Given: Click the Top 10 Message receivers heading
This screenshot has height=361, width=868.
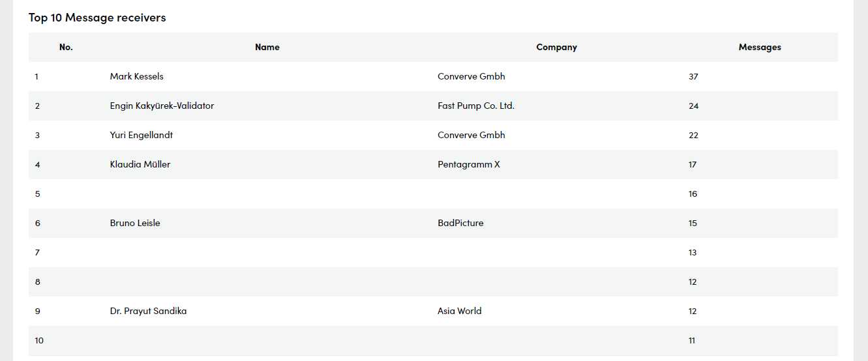Looking at the screenshot, I should click(x=97, y=18).
